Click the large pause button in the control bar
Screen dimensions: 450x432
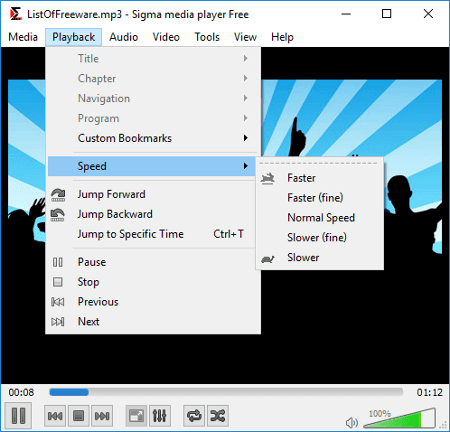(18, 415)
